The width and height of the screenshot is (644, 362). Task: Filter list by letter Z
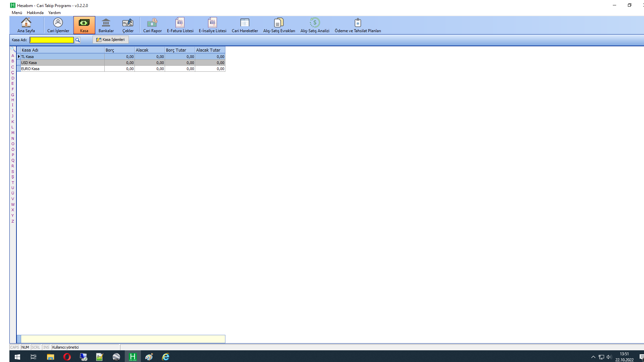pyautogui.click(x=13, y=221)
